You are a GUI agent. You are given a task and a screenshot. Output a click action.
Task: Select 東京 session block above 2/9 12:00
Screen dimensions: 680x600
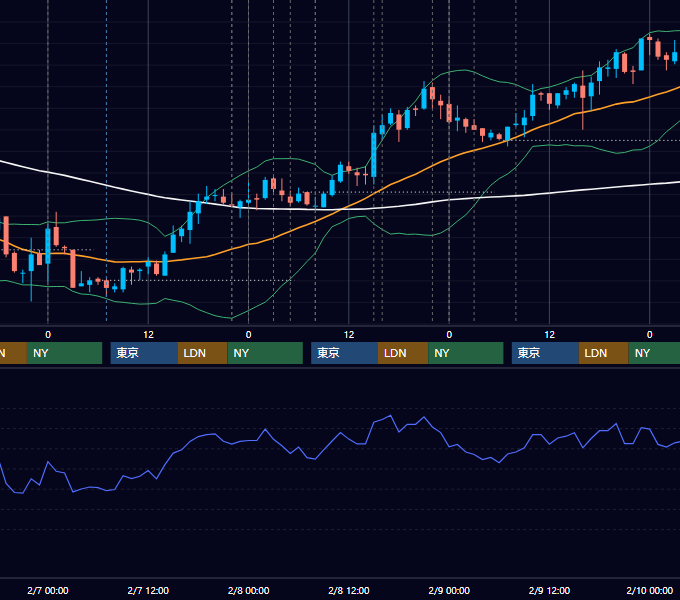coord(545,353)
